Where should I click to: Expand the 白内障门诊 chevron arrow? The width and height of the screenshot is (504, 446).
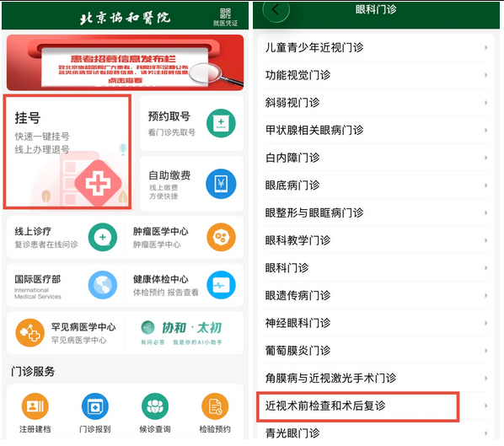(x=485, y=158)
